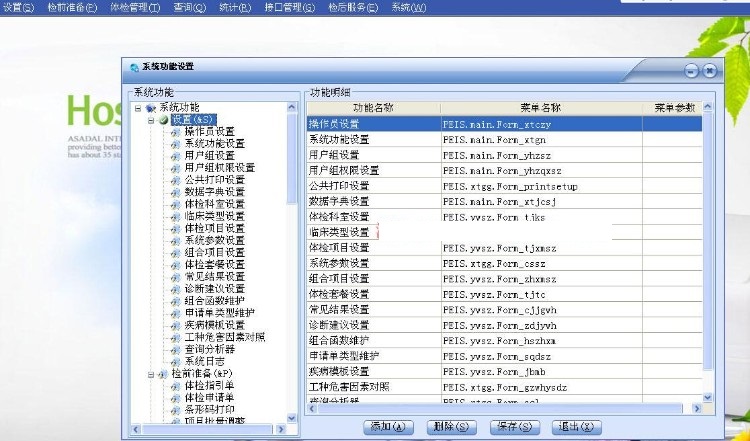This screenshot has width=750, height=441.
Task: Click the icon beside 公共打印设置 tree node
Action: 176,180
